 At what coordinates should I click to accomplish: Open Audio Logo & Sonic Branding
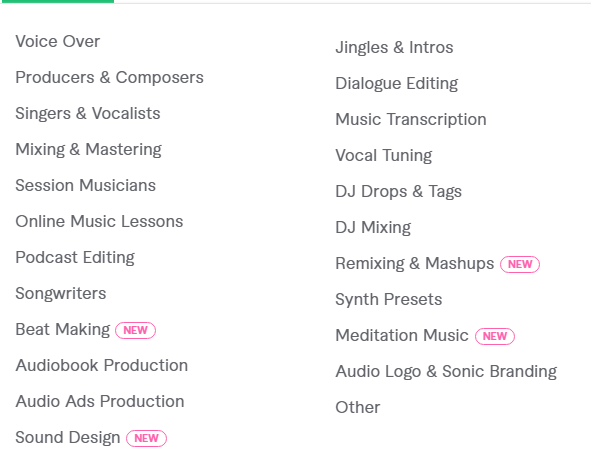click(x=446, y=371)
